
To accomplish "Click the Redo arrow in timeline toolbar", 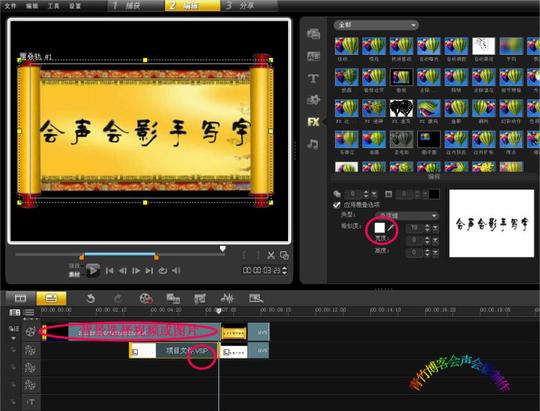I will tap(118, 298).
